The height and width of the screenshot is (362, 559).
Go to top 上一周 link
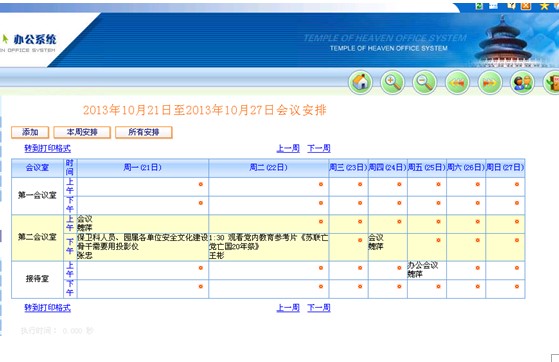pos(288,148)
